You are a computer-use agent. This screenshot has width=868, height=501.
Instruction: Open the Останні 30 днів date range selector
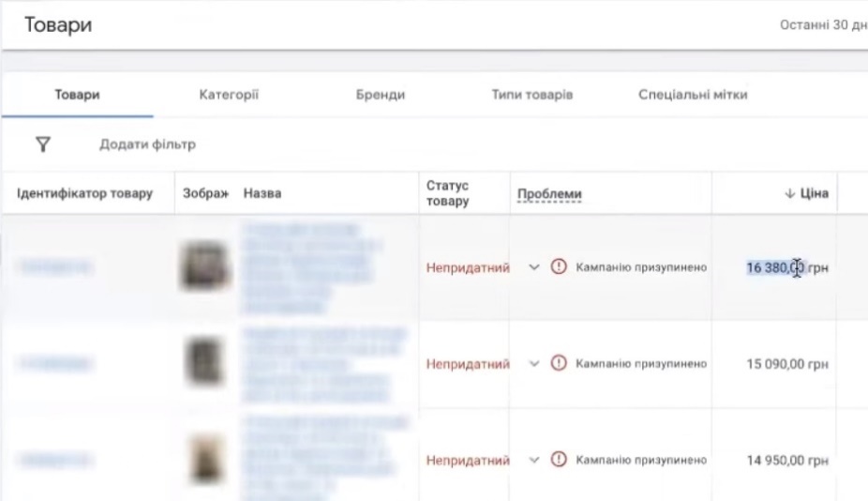[x=823, y=25]
